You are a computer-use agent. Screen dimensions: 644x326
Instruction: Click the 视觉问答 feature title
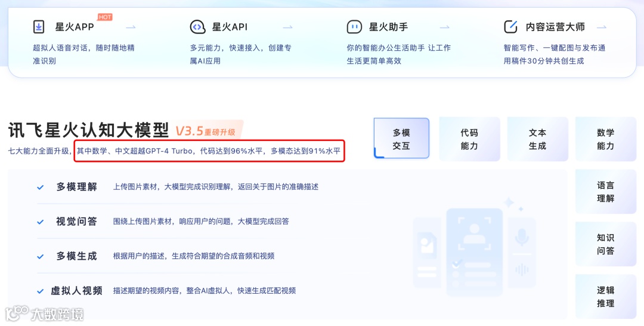click(x=76, y=222)
